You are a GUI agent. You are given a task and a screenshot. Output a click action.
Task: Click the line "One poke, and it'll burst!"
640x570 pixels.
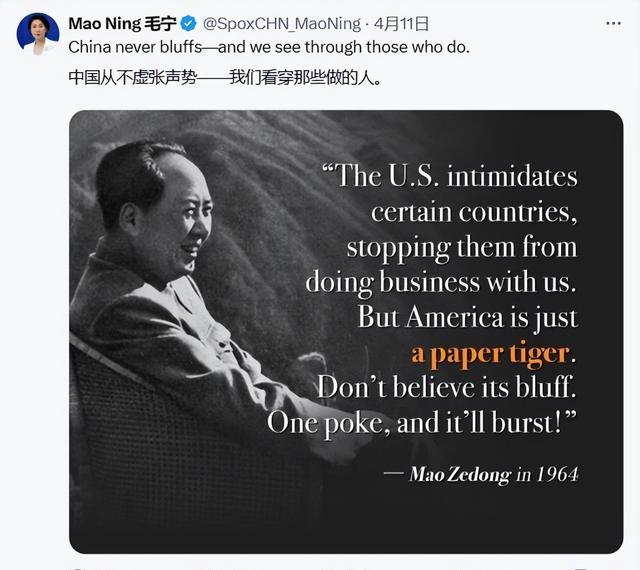(x=422, y=421)
